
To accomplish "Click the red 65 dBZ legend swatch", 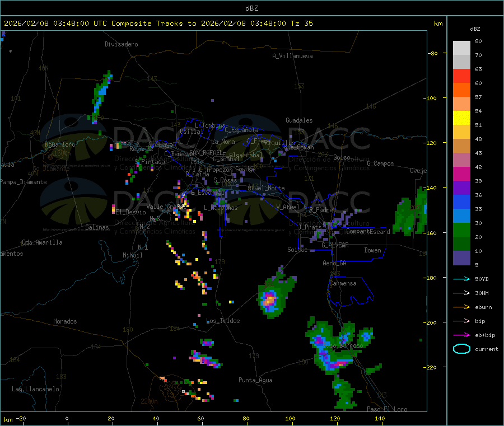I will 461,76.
